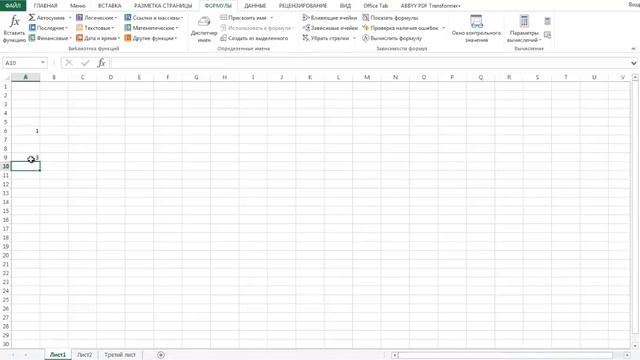Open the Ссылки и массивы functions list
The height and width of the screenshot is (360, 640).
153,18
